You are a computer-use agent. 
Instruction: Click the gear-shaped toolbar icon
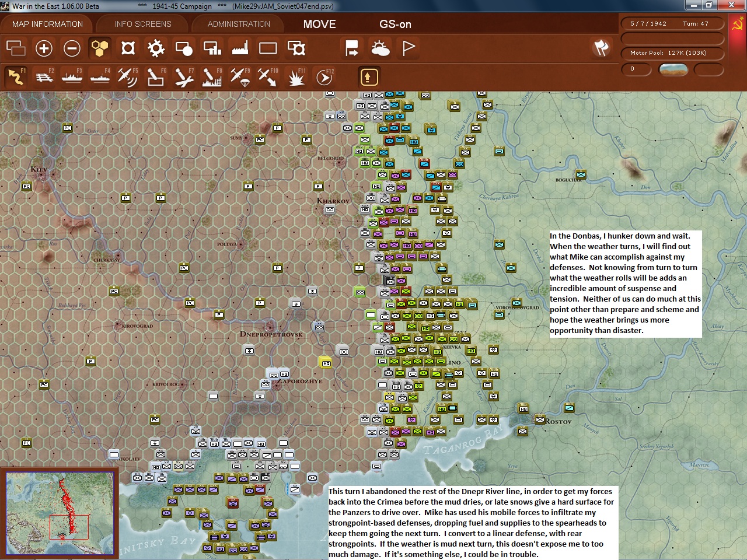coord(156,48)
